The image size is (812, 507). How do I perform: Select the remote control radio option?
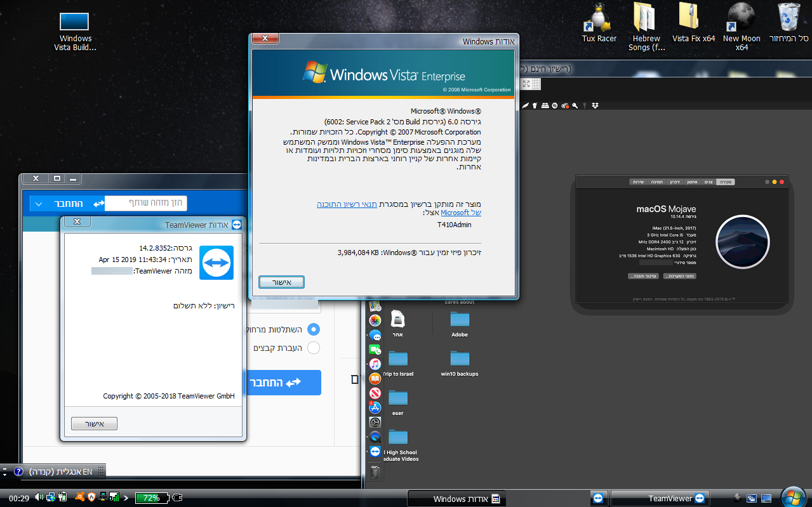(314, 329)
